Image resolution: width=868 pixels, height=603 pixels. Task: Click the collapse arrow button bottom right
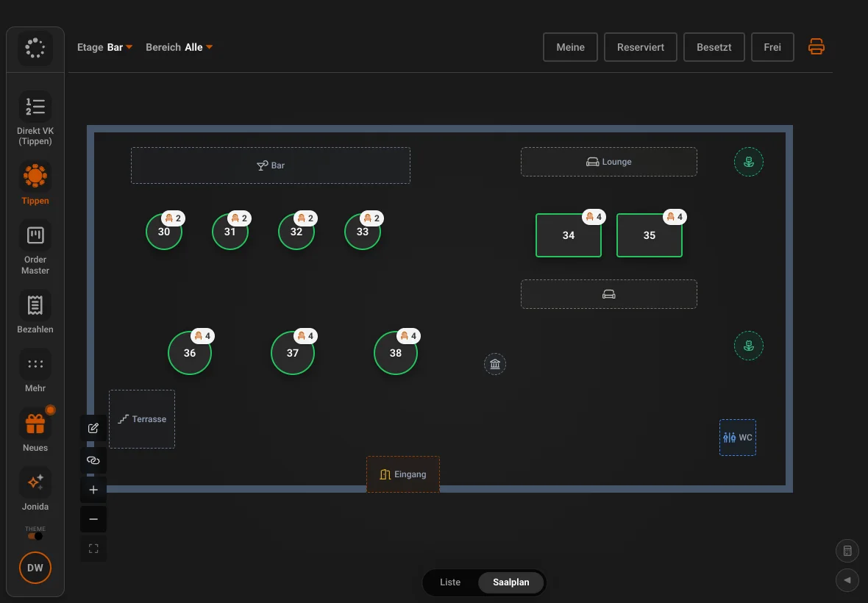[847, 580]
